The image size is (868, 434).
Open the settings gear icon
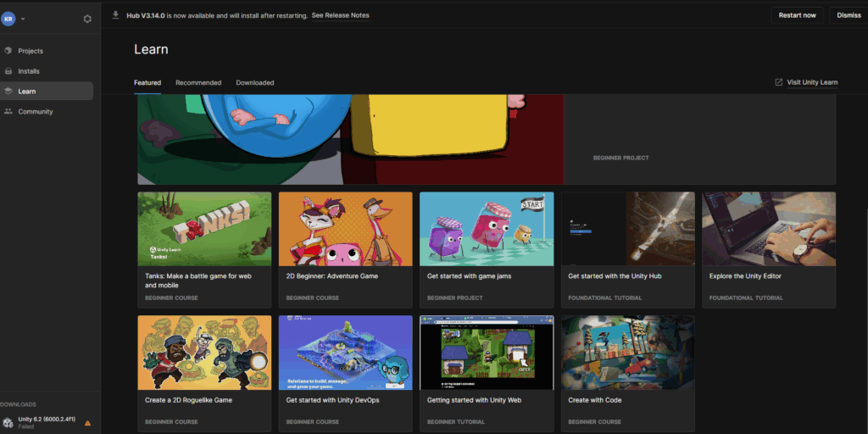tap(87, 19)
